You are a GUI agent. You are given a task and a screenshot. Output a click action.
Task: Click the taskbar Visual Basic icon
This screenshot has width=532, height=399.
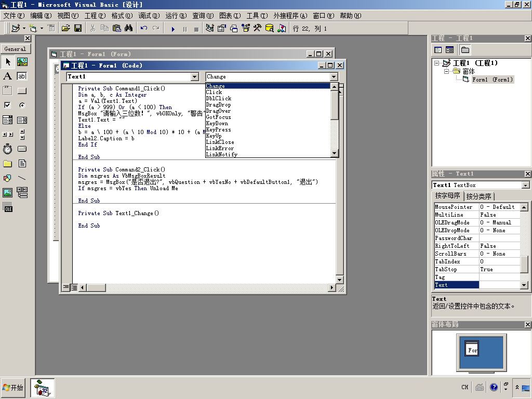42,388
